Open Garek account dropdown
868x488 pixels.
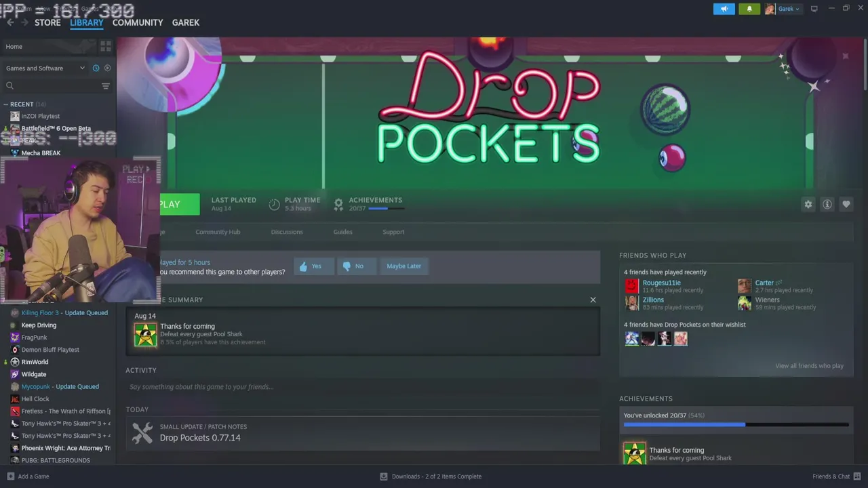click(789, 9)
